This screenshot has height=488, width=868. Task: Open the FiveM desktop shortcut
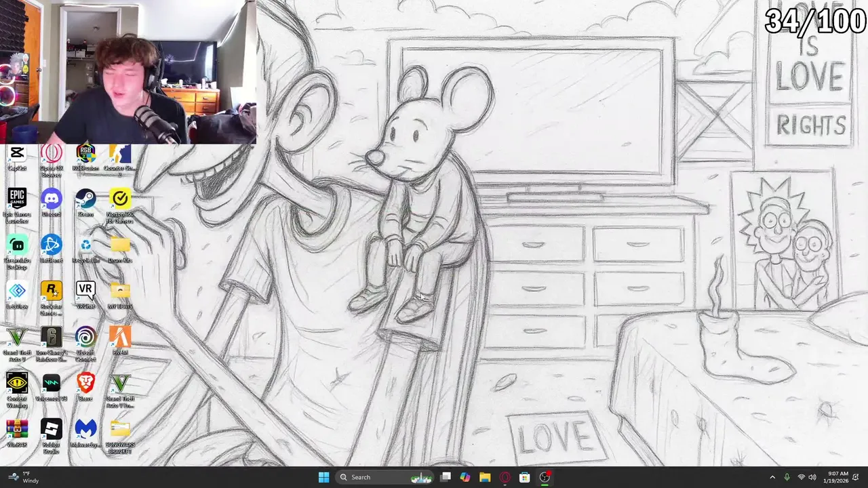[x=120, y=342]
